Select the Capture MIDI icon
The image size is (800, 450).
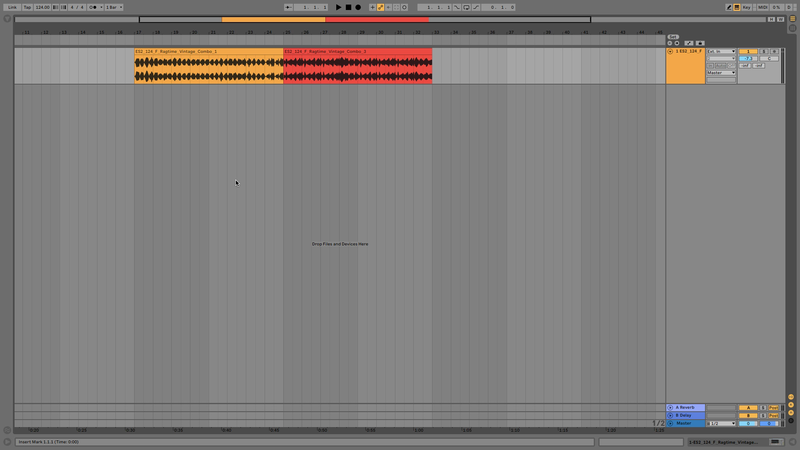pyautogui.click(x=396, y=7)
